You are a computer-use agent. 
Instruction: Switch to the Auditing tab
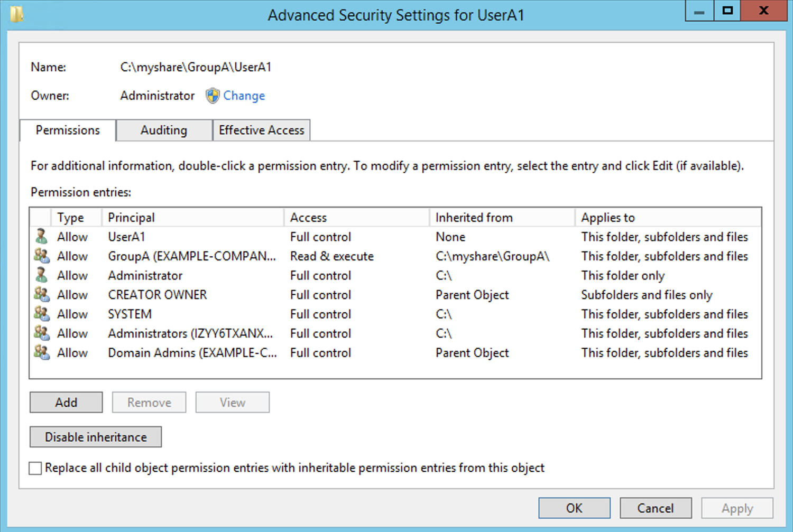click(164, 130)
